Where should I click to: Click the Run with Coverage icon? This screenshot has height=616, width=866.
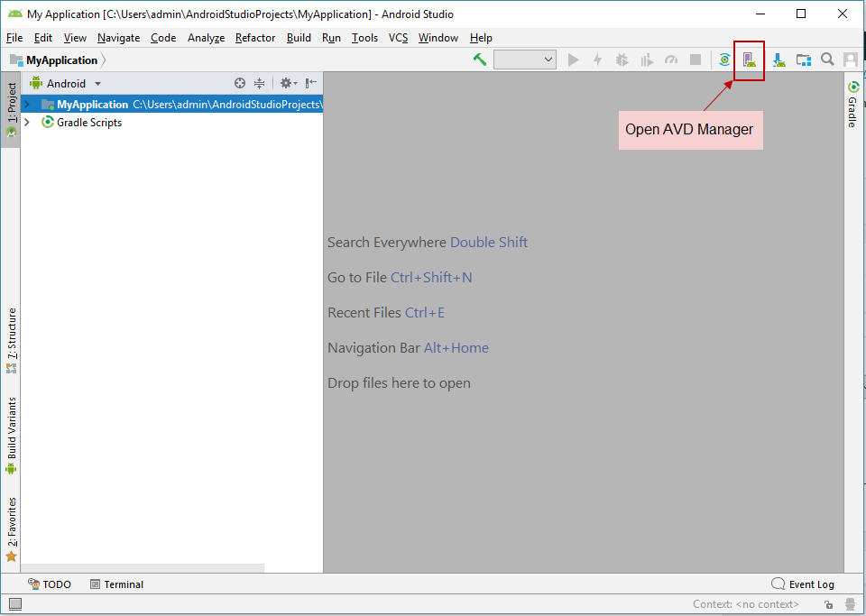coord(647,60)
